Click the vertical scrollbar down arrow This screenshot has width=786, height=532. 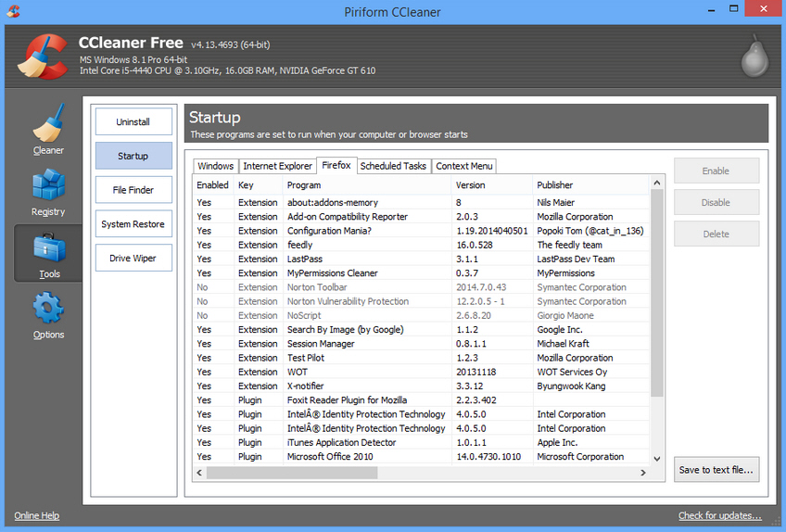[x=657, y=459]
